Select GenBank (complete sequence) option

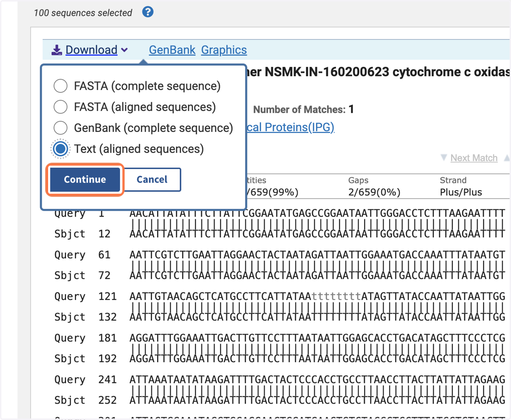click(143, 128)
